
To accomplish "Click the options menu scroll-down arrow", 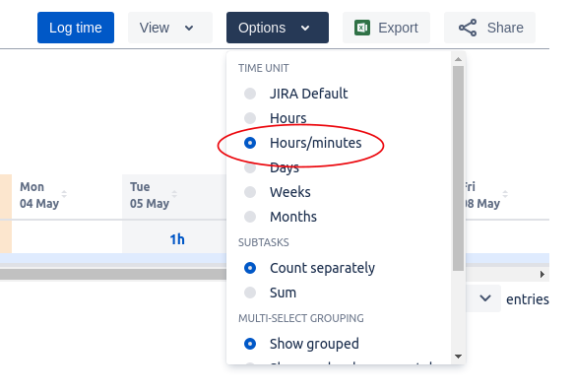I will (458, 357).
